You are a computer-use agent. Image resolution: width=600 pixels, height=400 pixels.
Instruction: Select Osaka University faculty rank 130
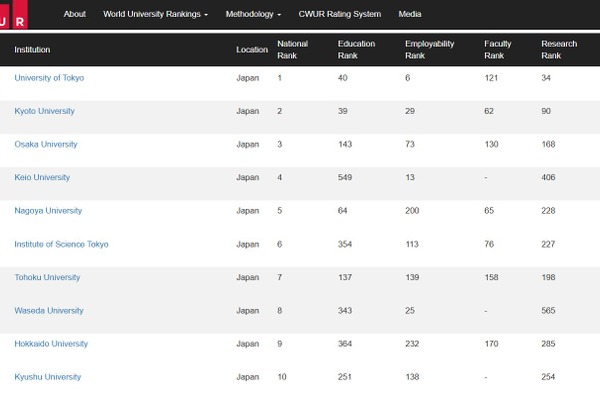(x=491, y=144)
